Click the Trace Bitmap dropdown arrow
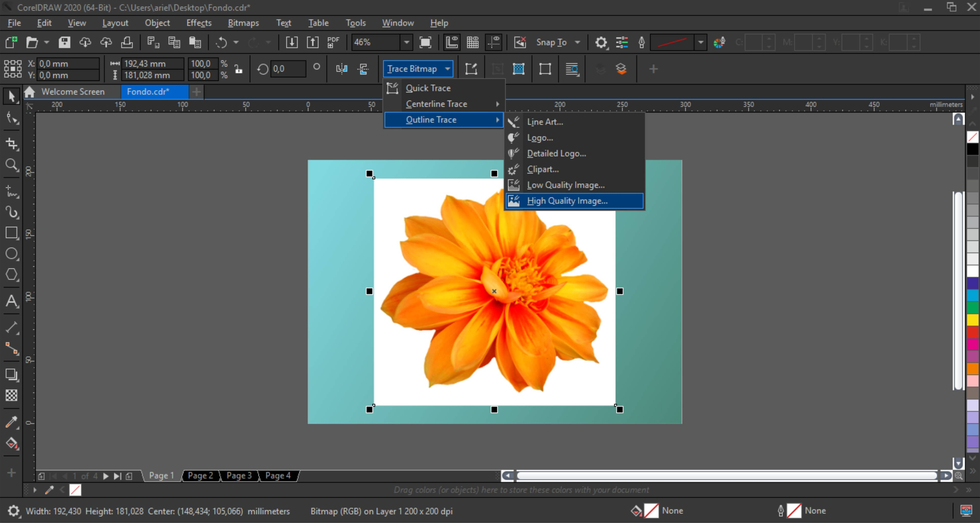 (x=449, y=69)
